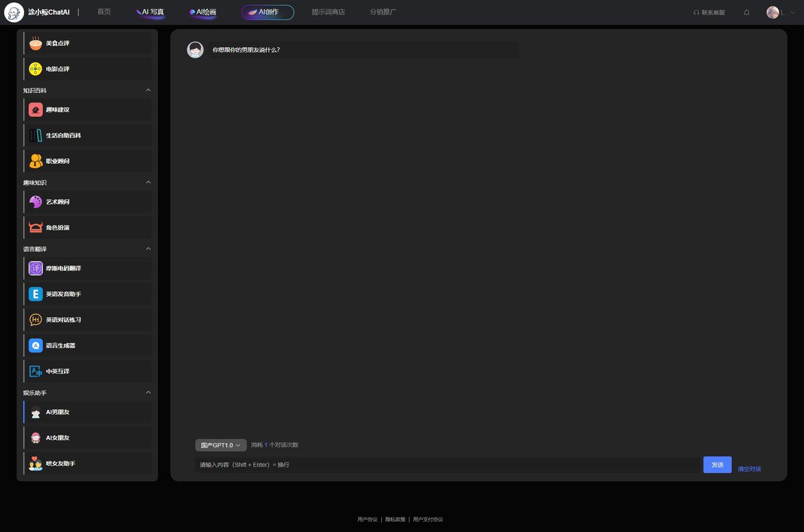Open the 哄女友助手 couple icon
804x532 pixels.
tap(36, 464)
